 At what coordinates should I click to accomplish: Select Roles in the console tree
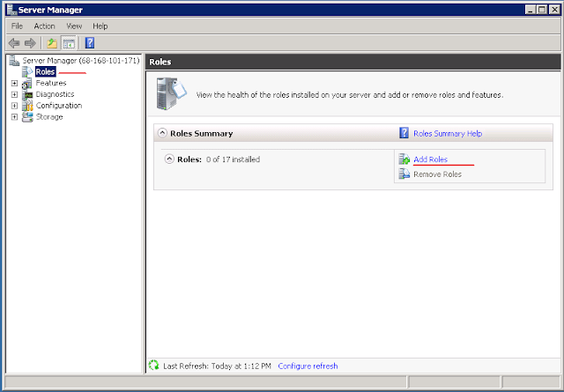(45, 71)
